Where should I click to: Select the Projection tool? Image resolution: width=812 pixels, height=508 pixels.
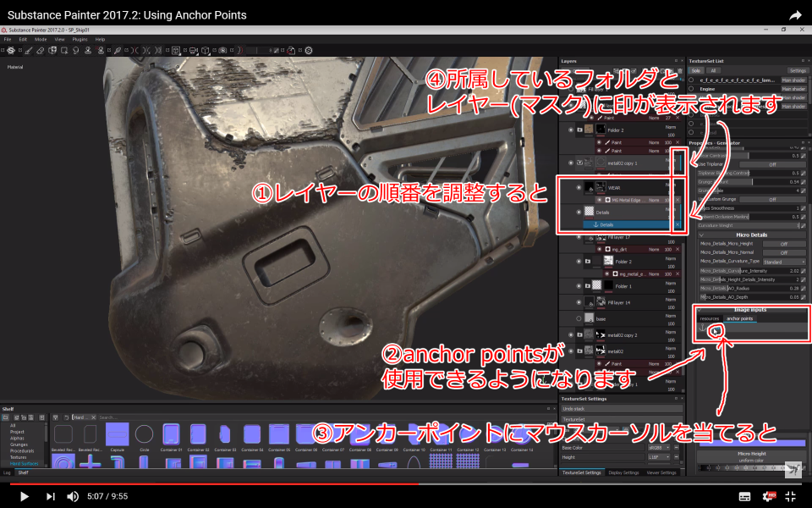coord(52,50)
